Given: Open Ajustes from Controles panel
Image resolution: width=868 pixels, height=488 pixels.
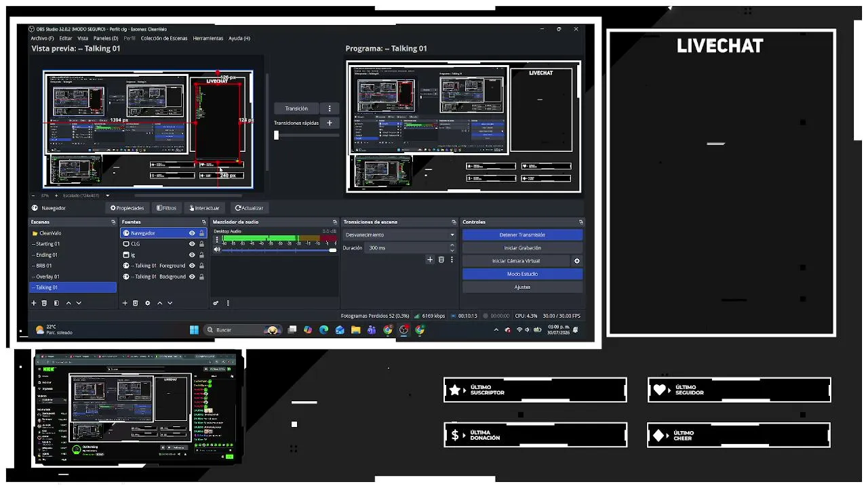Looking at the screenshot, I should point(522,287).
